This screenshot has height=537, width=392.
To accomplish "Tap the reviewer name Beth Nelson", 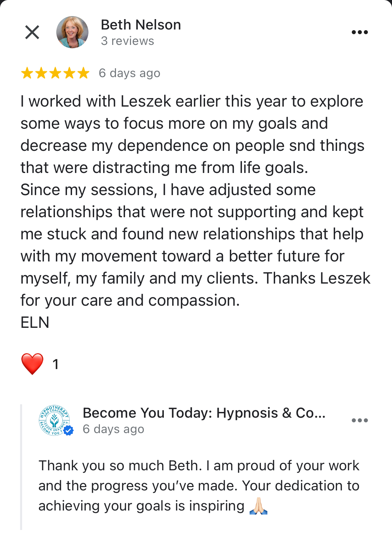I will [141, 25].
